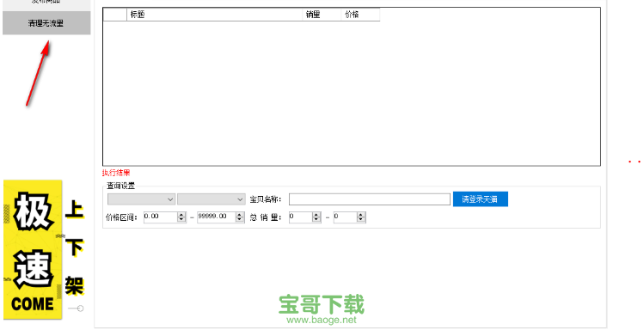Increase the 99999.00 price with up arrow

(240, 215)
